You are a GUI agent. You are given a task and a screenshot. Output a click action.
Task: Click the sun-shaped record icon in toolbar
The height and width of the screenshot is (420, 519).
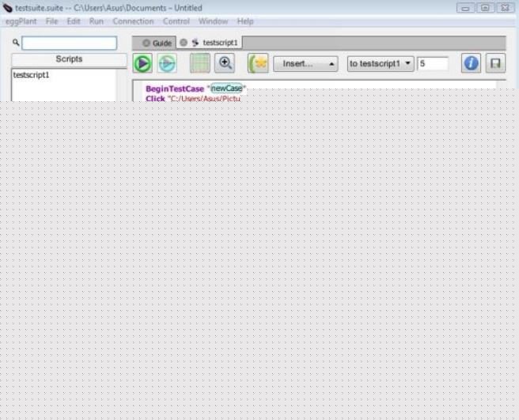click(258, 63)
